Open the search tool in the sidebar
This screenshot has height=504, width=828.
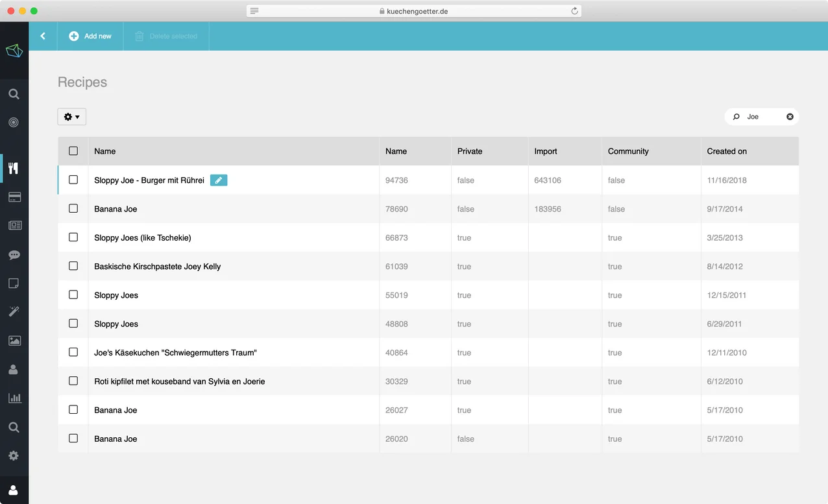click(x=14, y=93)
